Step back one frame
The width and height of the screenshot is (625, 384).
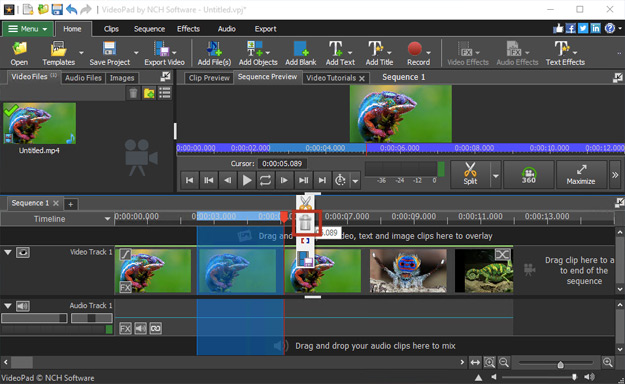[x=228, y=181]
